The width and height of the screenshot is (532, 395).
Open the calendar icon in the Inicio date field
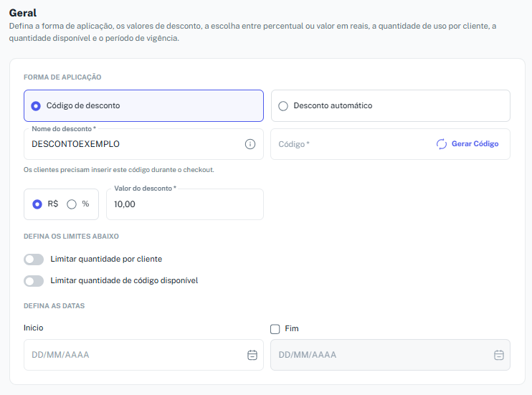tap(252, 355)
